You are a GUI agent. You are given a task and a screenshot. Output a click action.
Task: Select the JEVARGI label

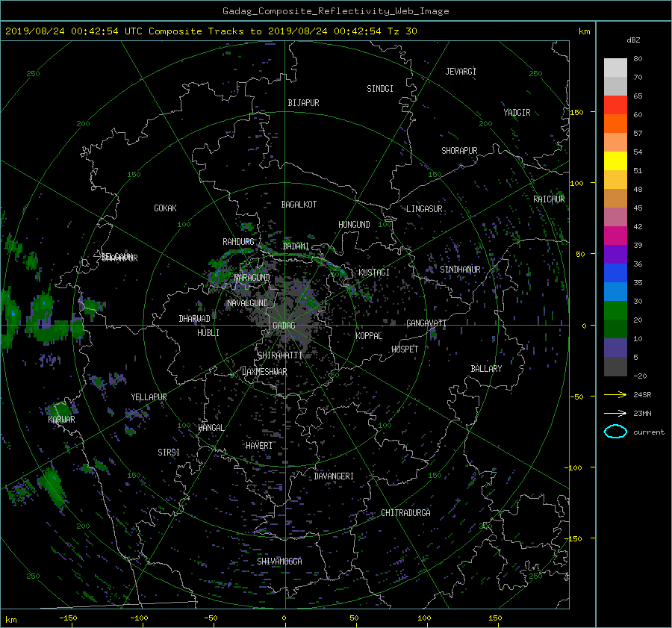pyautogui.click(x=461, y=71)
